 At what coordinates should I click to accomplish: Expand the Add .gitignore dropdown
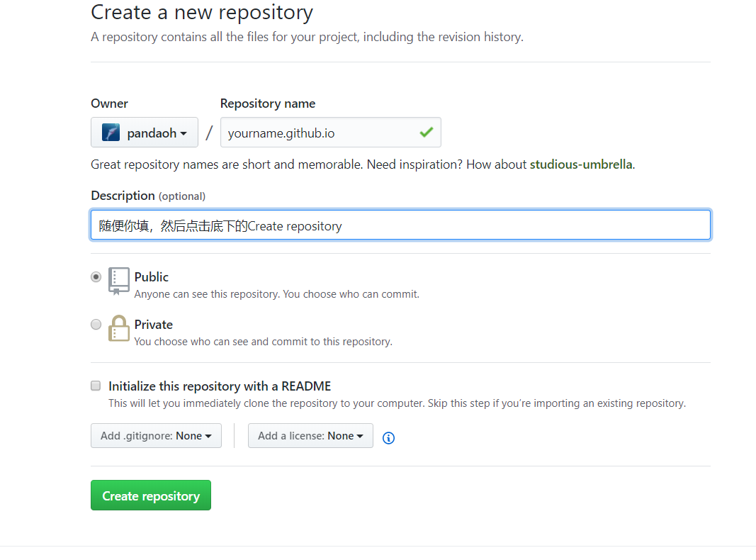point(156,436)
